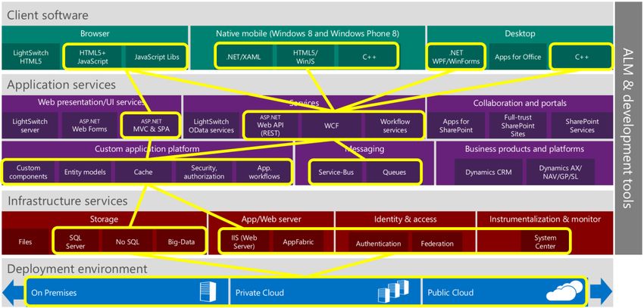Click the Client software section title
Image resolution: width=644 pixels, height=308 pixels.
48,16
